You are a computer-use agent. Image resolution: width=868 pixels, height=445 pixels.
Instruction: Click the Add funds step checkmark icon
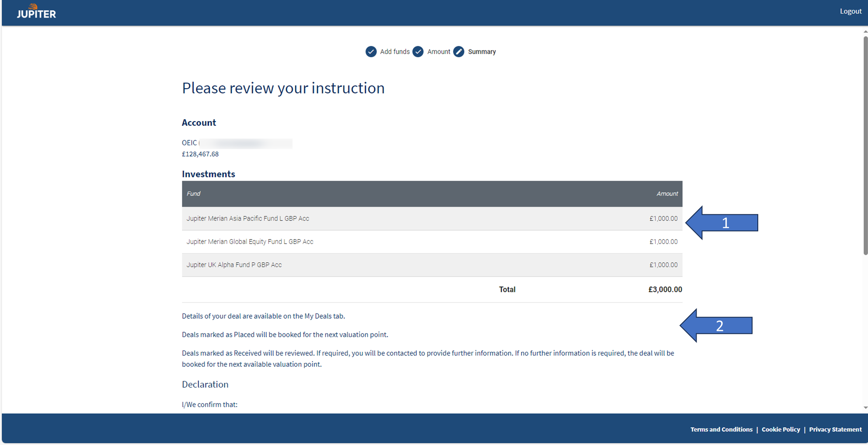[371, 52]
